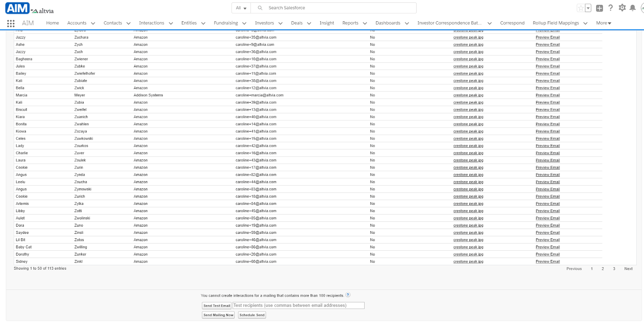Open the App Launcher grid icon

(11, 23)
